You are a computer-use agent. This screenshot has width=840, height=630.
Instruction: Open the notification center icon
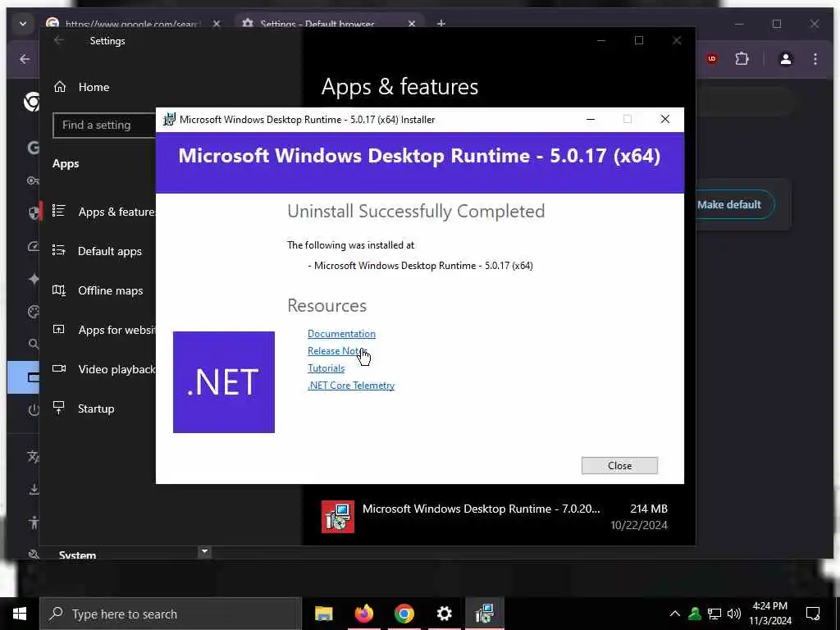(x=813, y=614)
